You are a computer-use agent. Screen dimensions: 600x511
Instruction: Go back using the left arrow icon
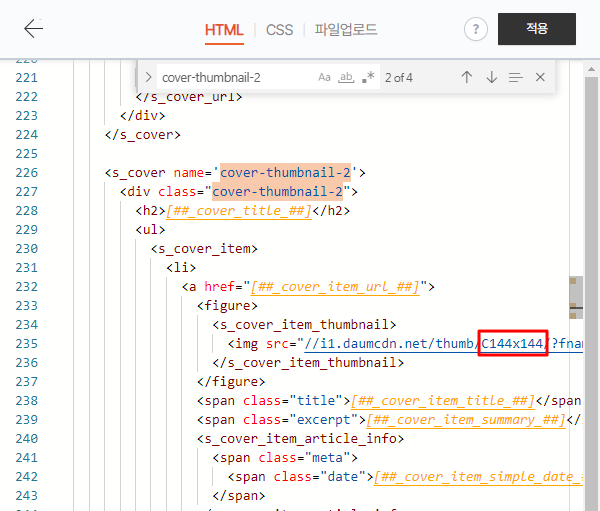[34, 29]
